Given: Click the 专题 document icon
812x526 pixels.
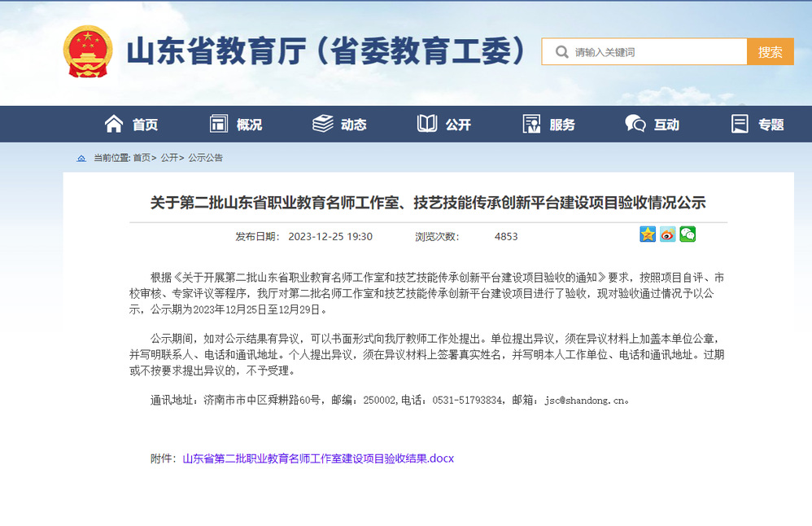Looking at the screenshot, I should [x=740, y=124].
